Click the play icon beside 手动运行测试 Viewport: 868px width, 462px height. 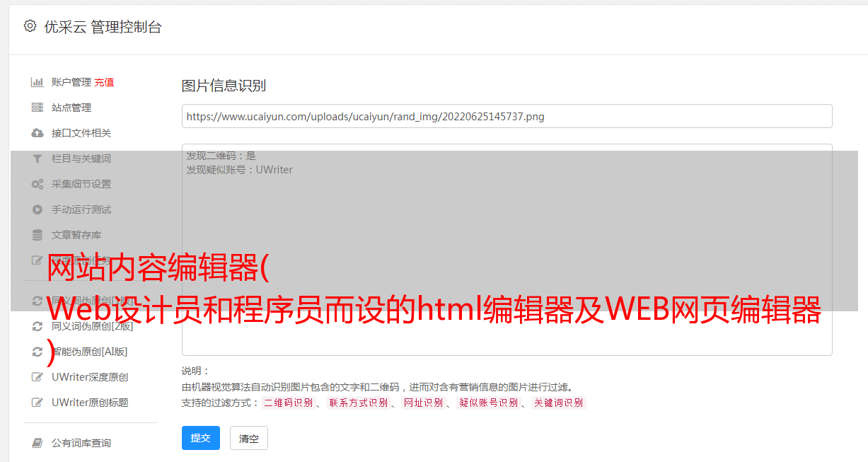[37, 209]
